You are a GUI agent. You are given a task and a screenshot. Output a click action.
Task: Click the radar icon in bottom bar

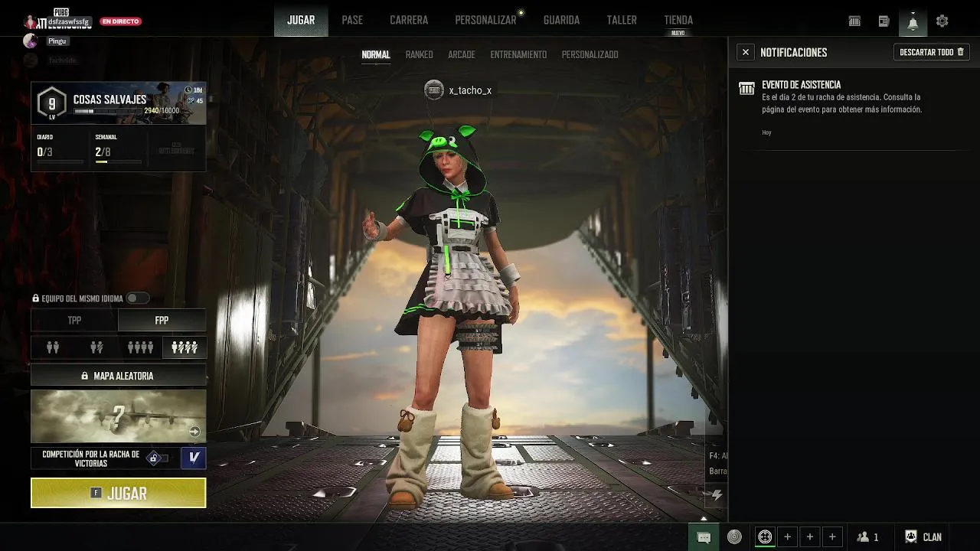pyautogui.click(x=734, y=537)
